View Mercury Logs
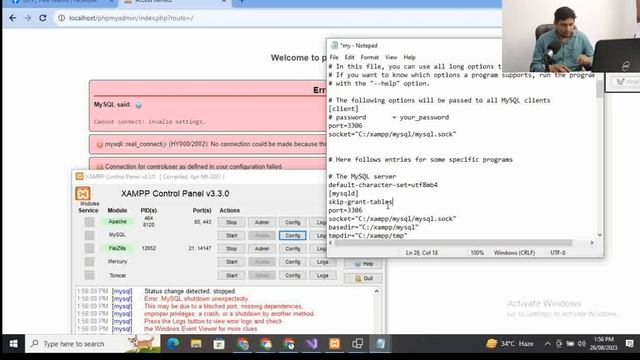640x360 pixels. point(322,262)
